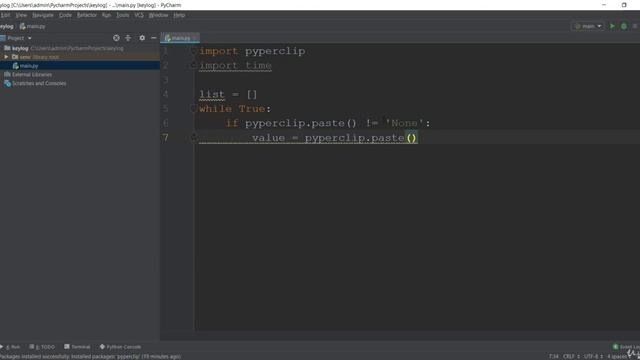Click the main.py file icon in breadcrumb
This screenshot has width=640, height=360.
click(22, 27)
